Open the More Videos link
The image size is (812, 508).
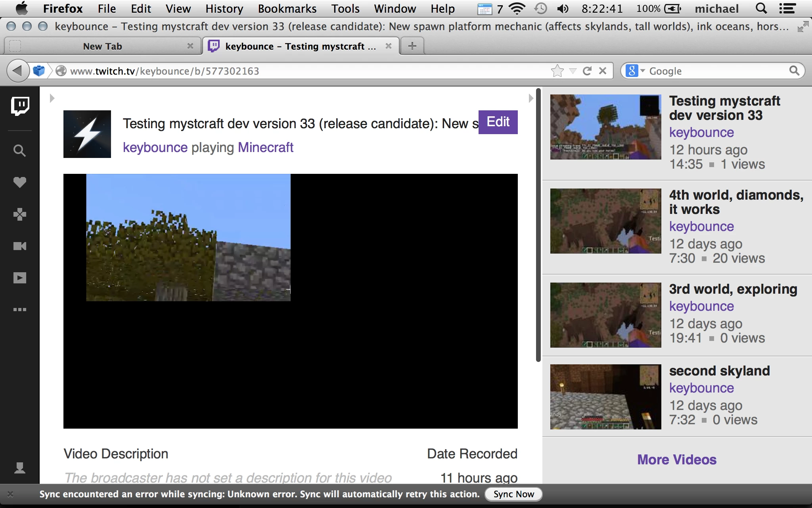click(677, 460)
